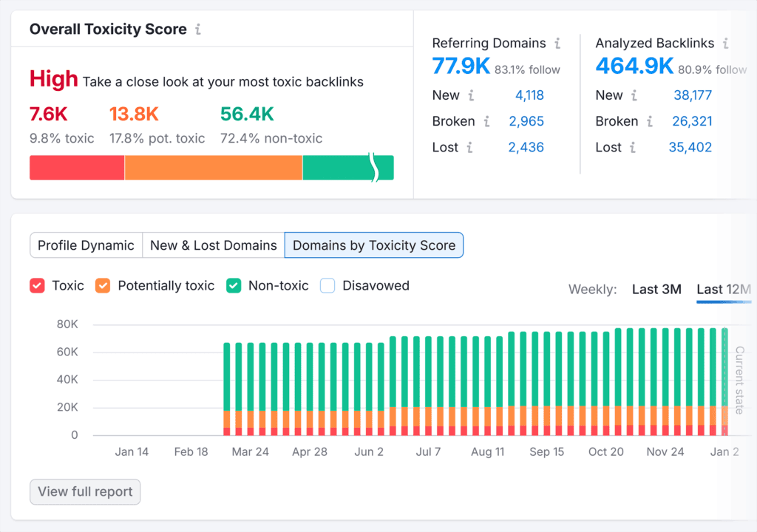Click the View full report button
This screenshot has width=757, height=532.
tap(85, 492)
